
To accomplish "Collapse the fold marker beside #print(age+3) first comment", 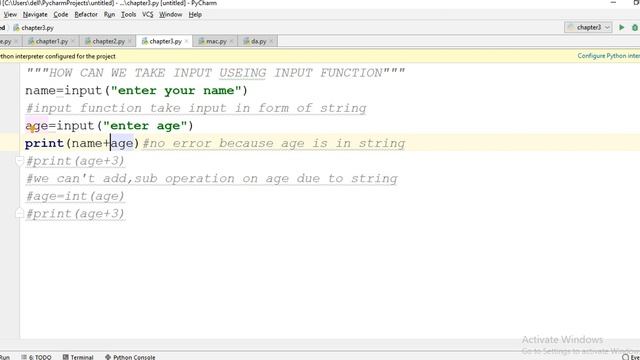I will coord(19,161).
